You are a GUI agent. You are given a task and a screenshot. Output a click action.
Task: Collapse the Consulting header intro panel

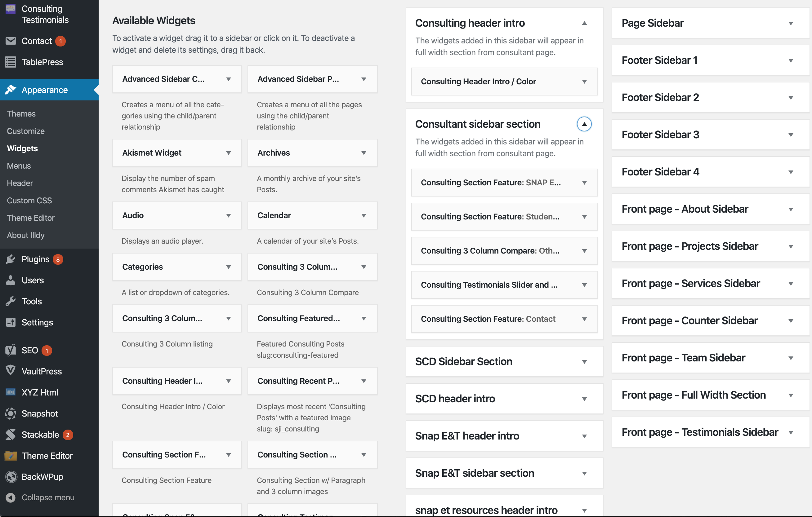[584, 23]
